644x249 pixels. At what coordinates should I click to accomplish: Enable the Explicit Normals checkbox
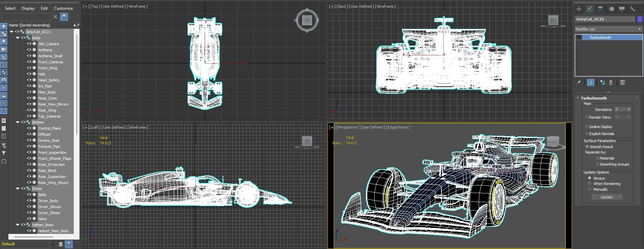pyautogui.click(x=587, y=134)
